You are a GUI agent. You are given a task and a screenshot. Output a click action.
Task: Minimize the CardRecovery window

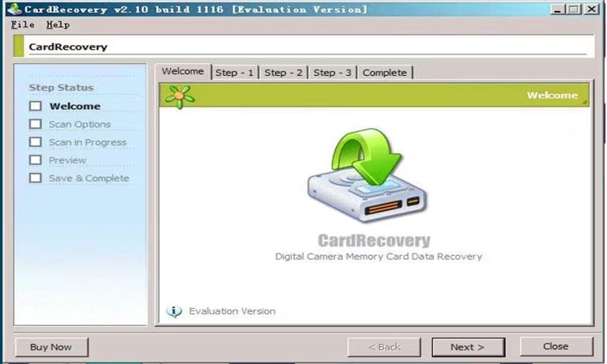557,9
